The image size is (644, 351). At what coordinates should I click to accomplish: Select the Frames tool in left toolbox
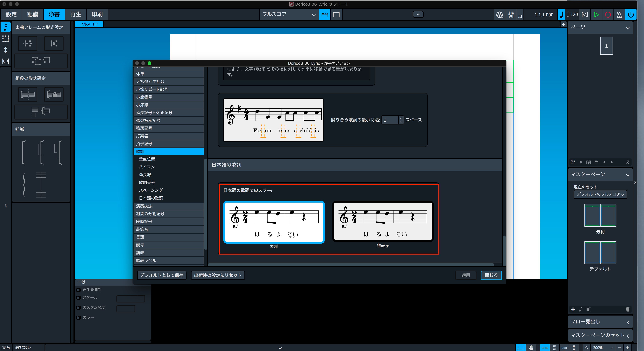(5, 38)
